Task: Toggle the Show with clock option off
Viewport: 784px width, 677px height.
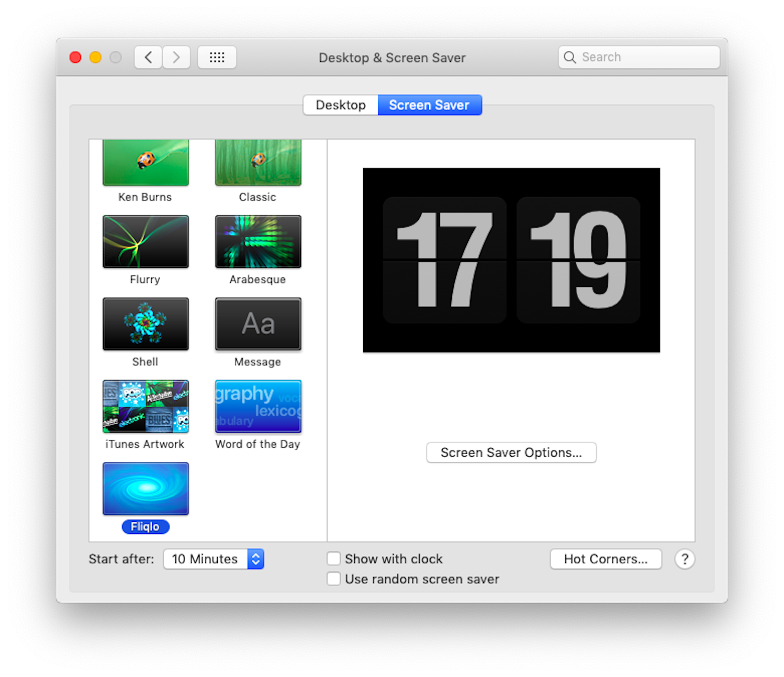Action: [x=334, y=558]
